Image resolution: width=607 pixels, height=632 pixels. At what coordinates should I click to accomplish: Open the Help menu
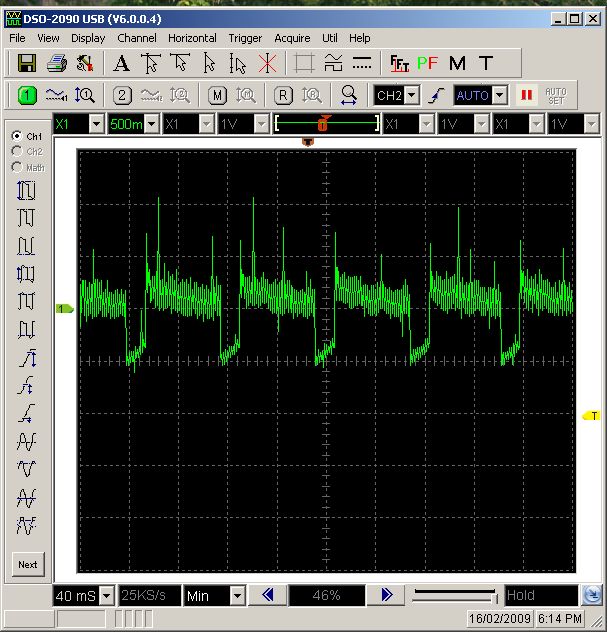tap(360, 38)
